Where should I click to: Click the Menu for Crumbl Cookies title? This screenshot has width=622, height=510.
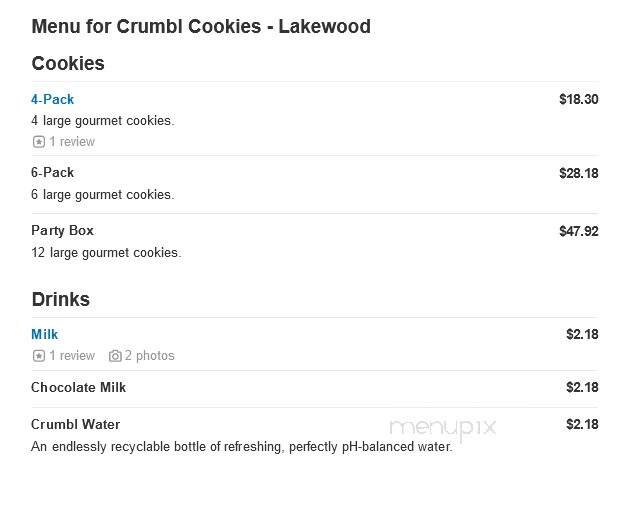coord(201,26)
